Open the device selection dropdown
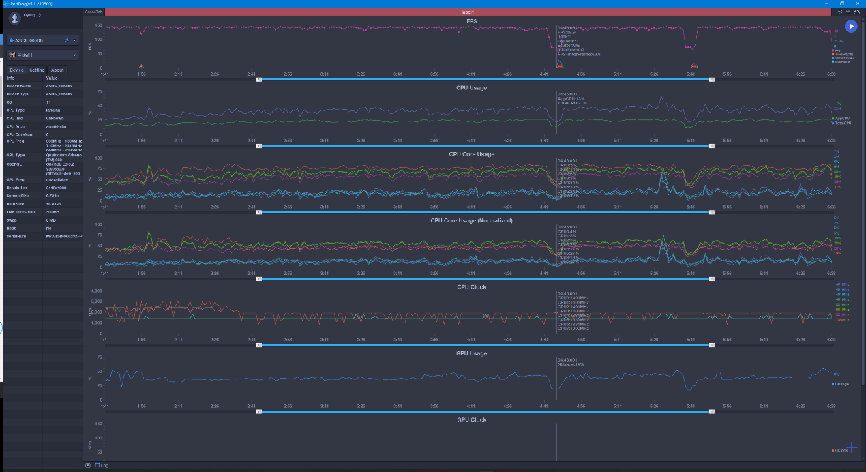Image resolution: width=866 pixels, height=472 pixels. click(x=43, y=40)
